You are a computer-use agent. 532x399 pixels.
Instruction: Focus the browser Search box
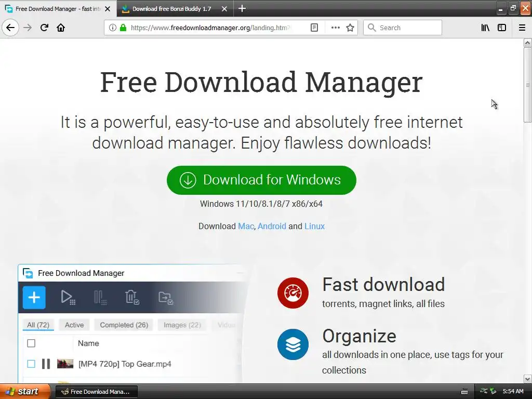tap(403, 28)
